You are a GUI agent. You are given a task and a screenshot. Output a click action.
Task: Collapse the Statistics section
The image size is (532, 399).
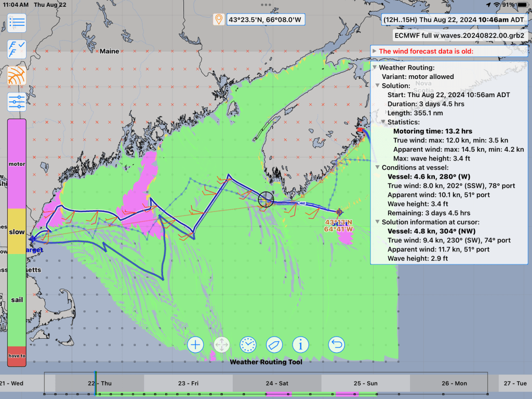[x=383, y=122]
